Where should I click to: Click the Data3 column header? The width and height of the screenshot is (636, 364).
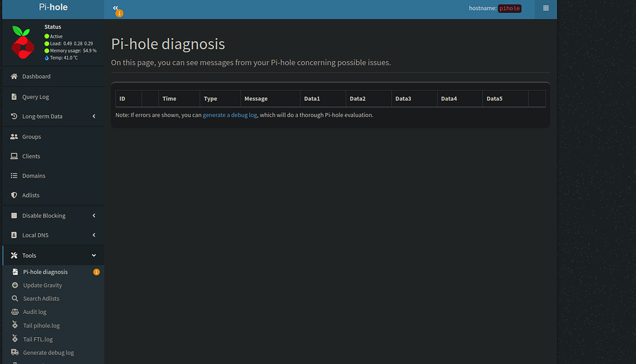click(414, 99)
